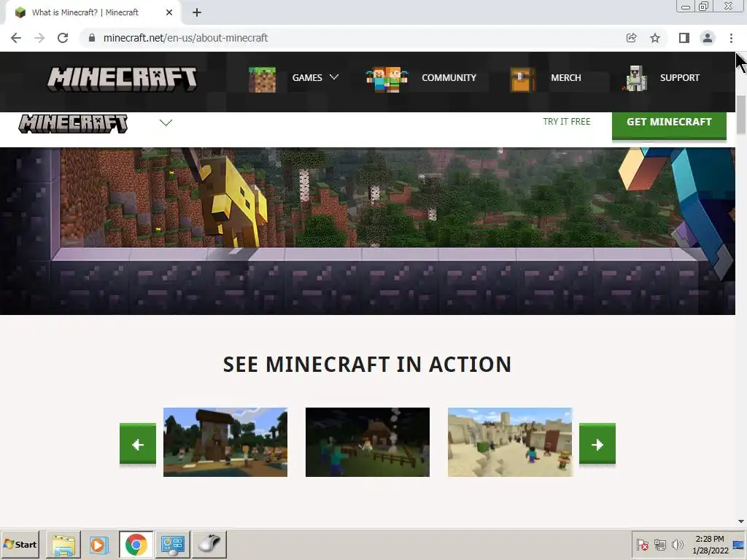
Task: Open the Merch menu item
Action: coord(566,77)
